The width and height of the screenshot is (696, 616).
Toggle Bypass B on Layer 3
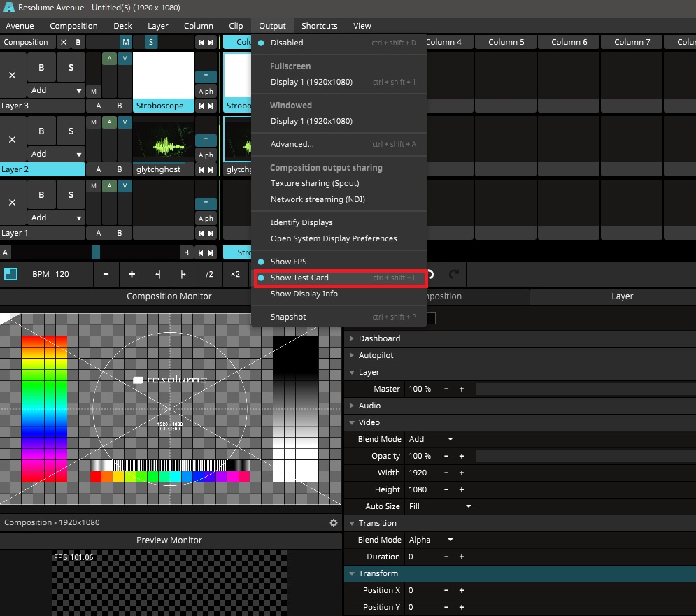click(41, 67)
